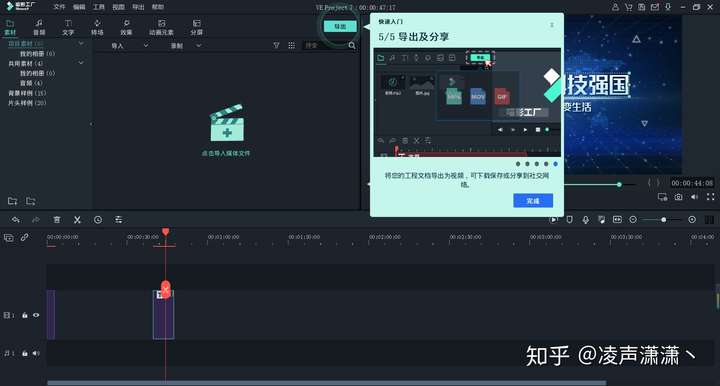This screenshot has height=386, width=720.
Task: Add a new track icon
Action: coord(9,238)
